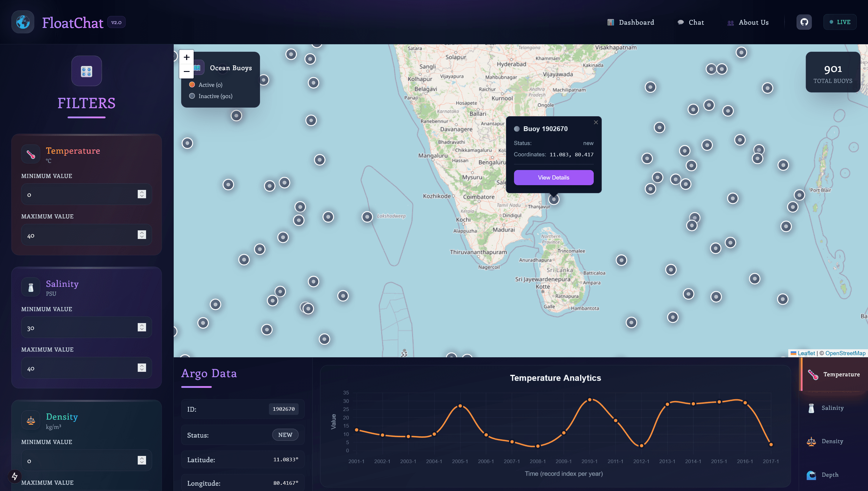Open the GitHub repository icon
This screenshot has width=868, height=491.
click(x=804, y=22)
